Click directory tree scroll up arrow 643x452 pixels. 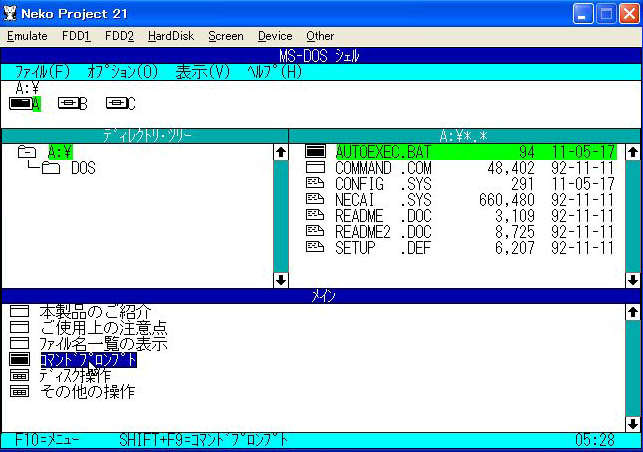[281, 152]
